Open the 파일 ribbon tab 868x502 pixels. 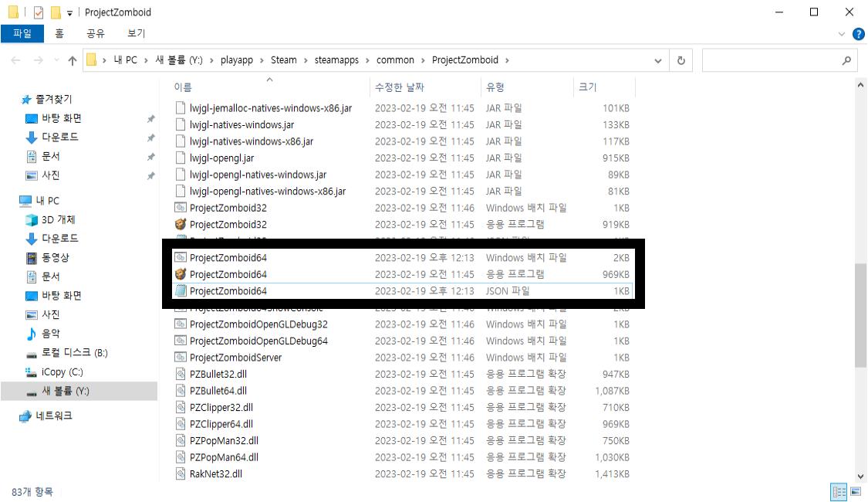[22, 33]
